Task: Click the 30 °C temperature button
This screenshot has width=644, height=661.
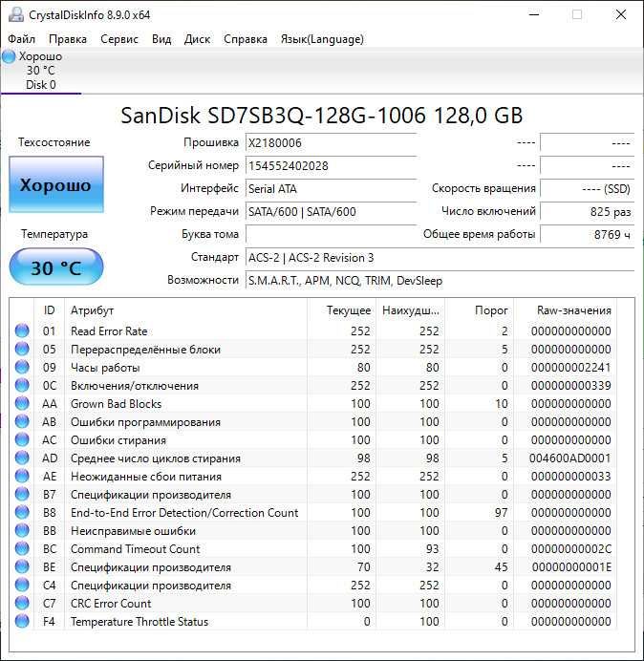Action: (x=56, y=267)
